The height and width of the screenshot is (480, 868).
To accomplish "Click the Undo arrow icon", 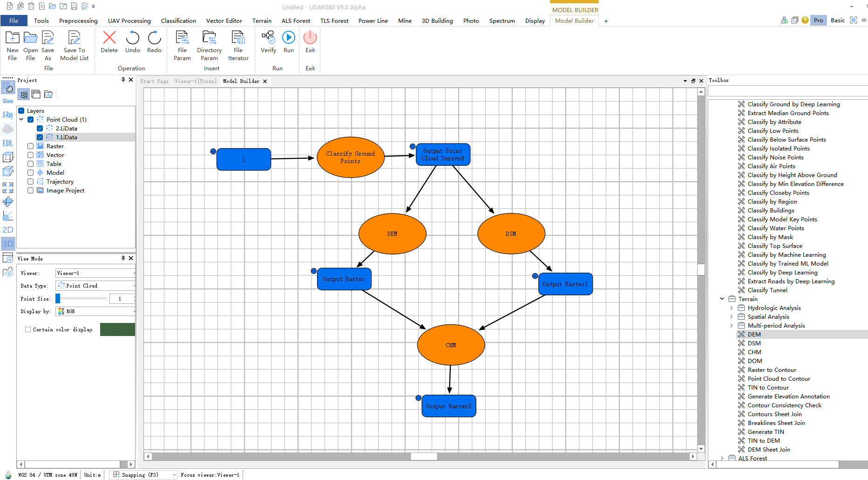I will (132, 38).
